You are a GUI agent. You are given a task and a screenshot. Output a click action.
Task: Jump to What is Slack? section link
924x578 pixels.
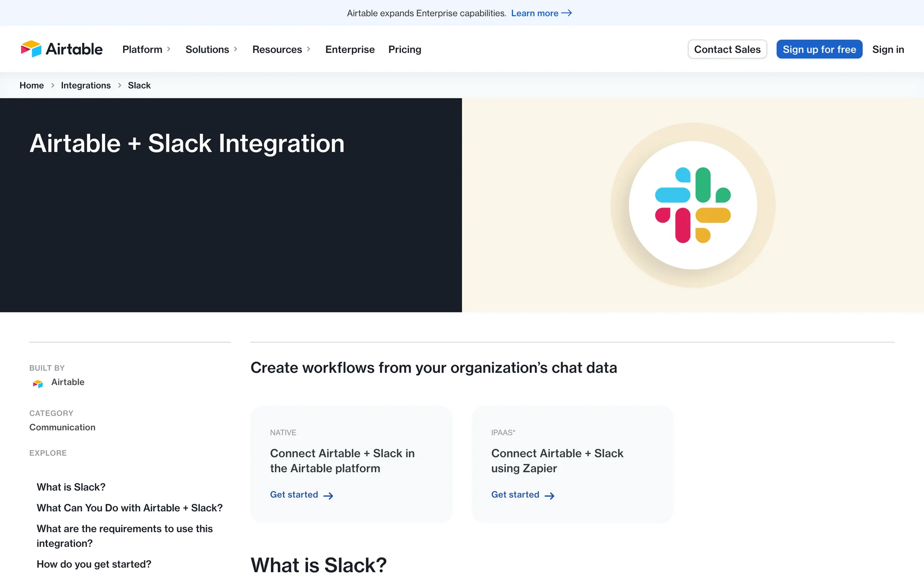point(71,487)
